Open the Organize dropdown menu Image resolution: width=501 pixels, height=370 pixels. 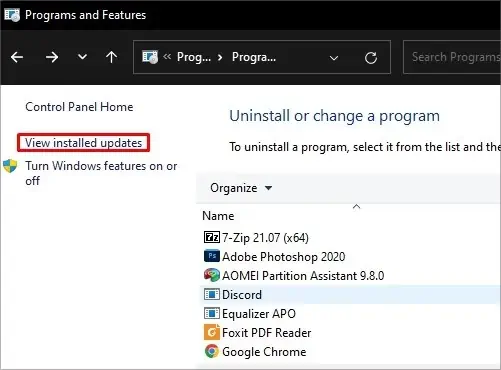point(241,188)
